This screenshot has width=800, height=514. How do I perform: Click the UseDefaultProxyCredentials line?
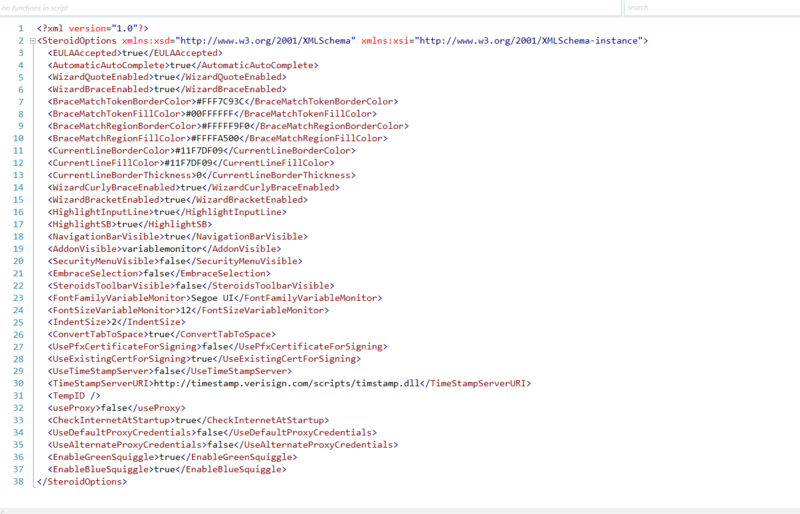212,432
